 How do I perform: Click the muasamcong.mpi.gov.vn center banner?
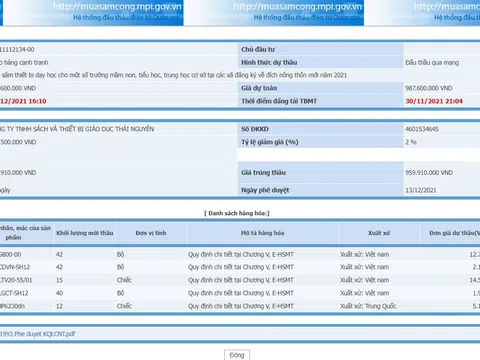point(274,12)
